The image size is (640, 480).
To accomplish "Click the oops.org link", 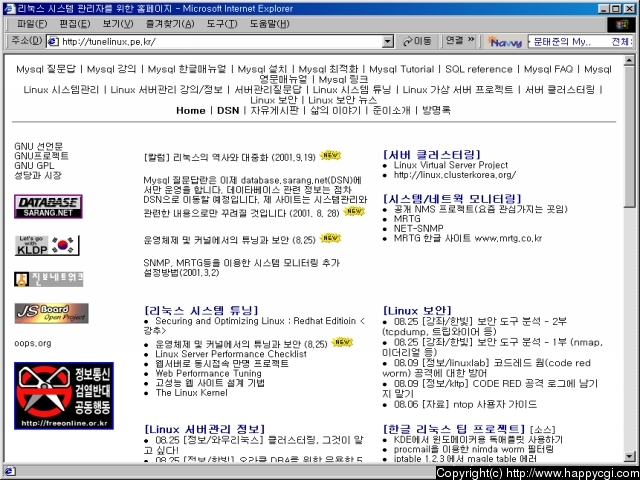I will click(33, 343).
